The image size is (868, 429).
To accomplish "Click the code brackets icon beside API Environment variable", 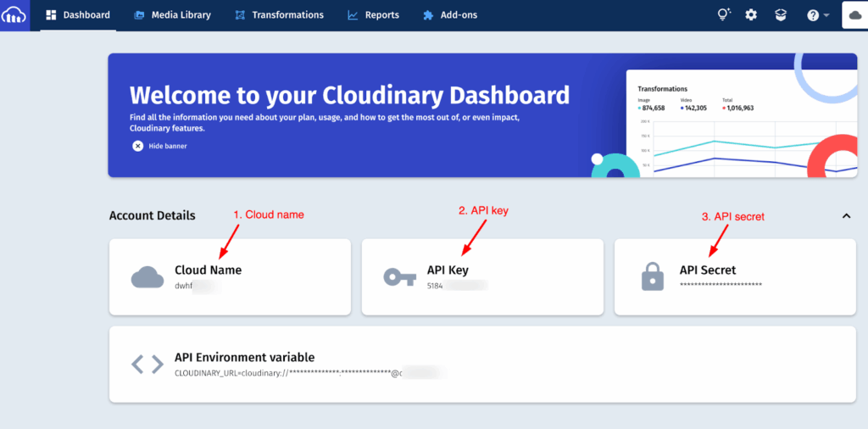I will point(147,365).
